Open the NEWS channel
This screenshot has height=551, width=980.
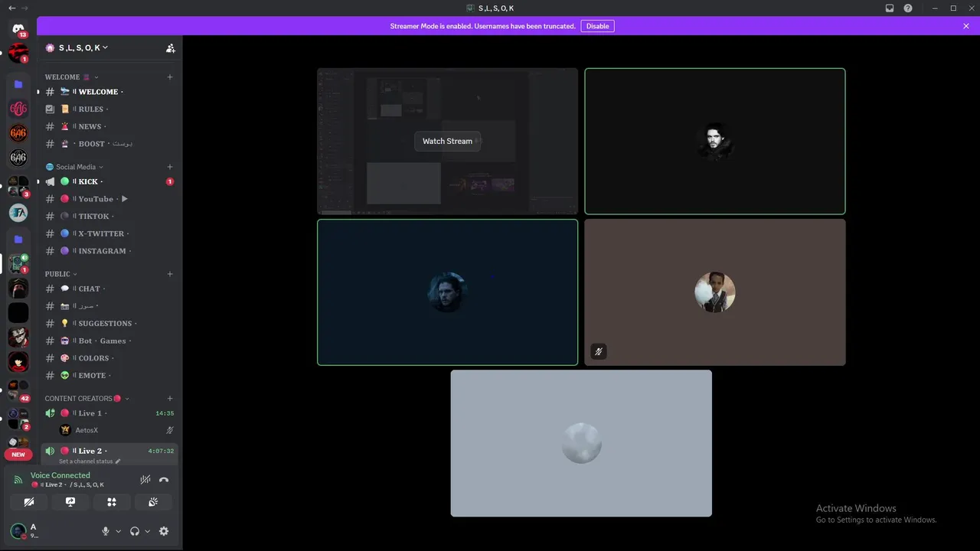[109, 126]
